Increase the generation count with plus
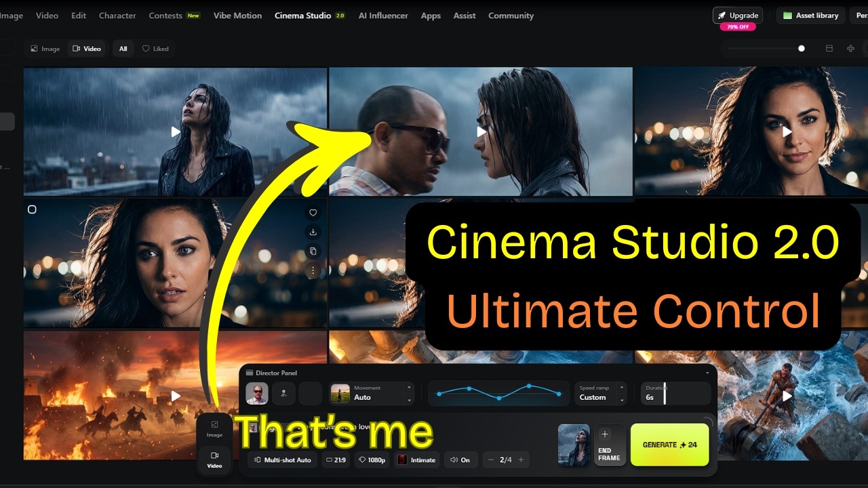The image size is (868, 488). pos(521,460)
